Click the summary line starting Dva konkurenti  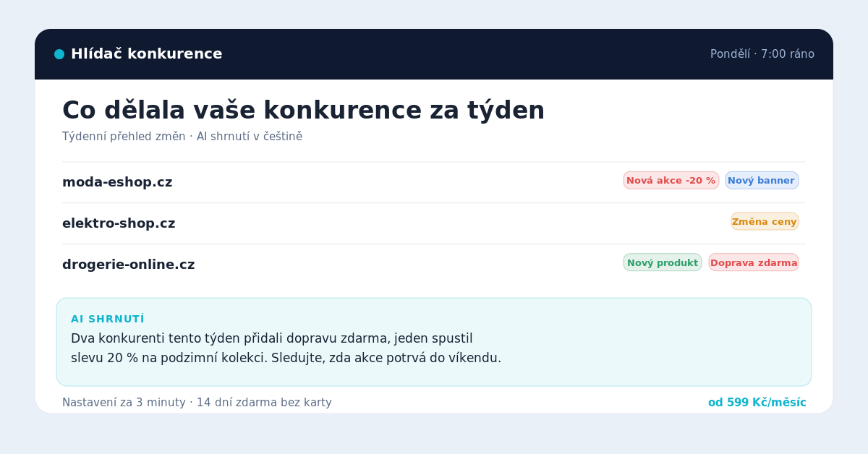(x=272, y=338)
